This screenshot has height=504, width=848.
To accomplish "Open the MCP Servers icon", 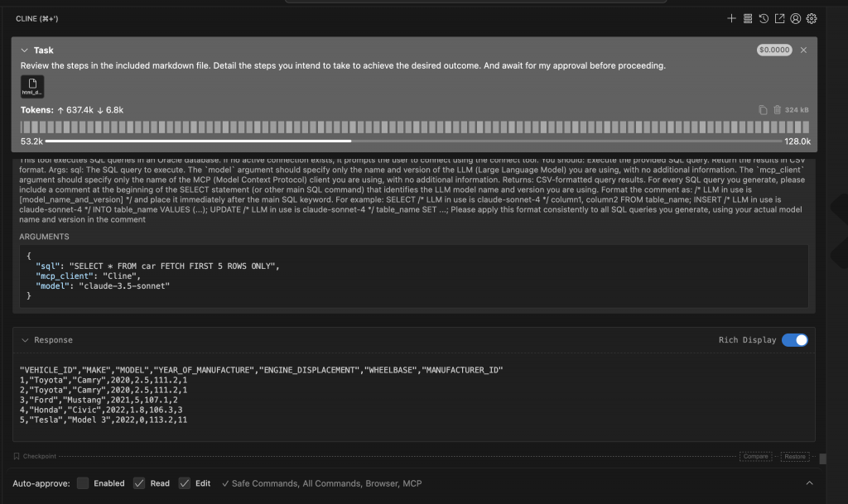I will [747, 18].
